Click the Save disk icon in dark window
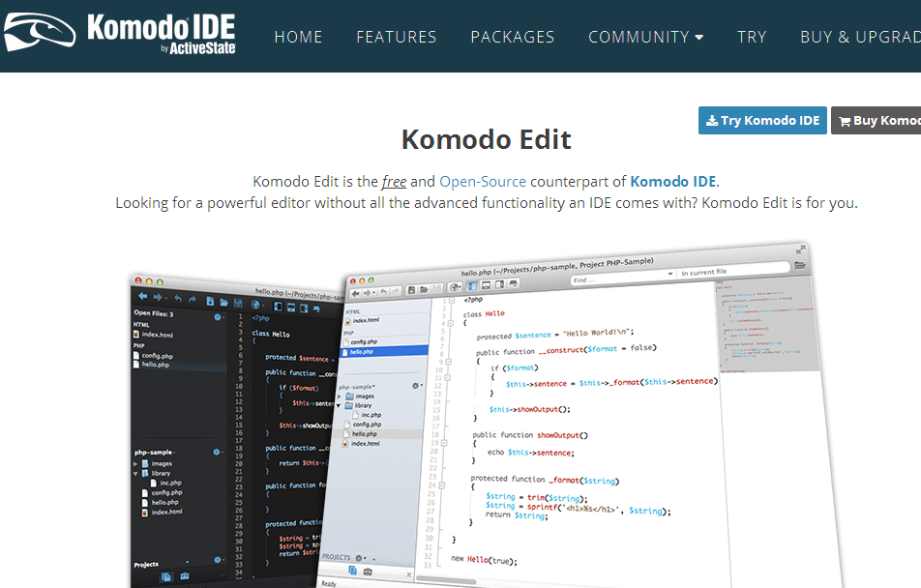The height and width of the screenshot is (588, 921). (x=238, y=303)
